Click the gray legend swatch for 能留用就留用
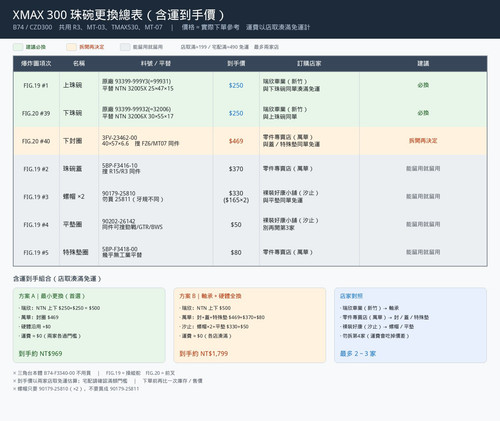 pos(125,47)
